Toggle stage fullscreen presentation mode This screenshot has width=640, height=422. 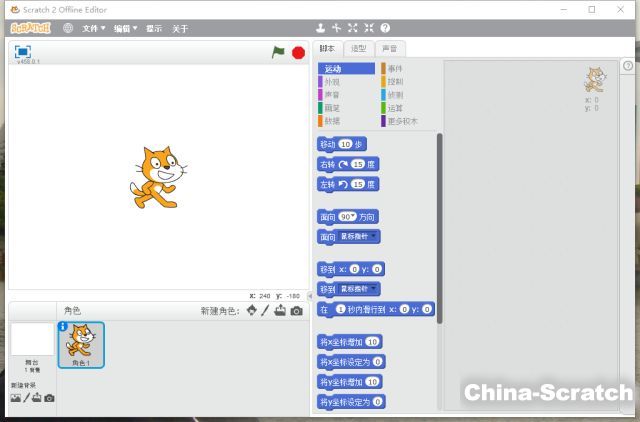23,51
